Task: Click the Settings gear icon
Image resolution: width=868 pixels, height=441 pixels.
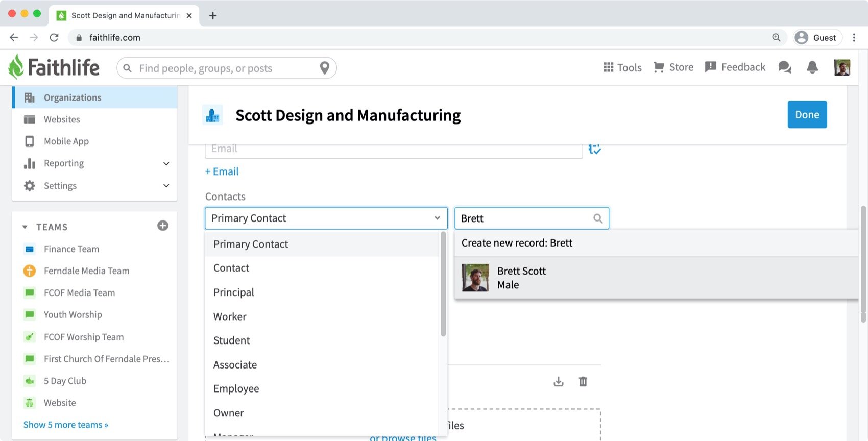Action: (x=30, y=186)
